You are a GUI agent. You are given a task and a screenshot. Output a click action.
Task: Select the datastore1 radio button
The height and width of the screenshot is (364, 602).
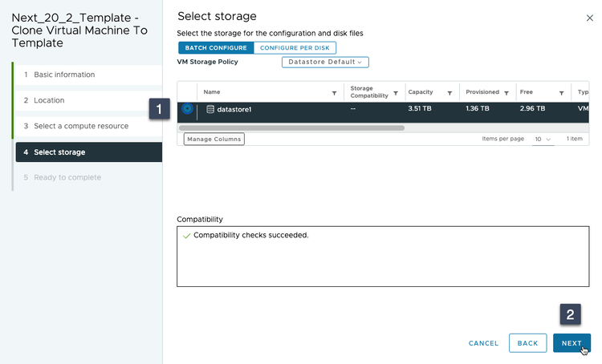[x=188, y=109]
